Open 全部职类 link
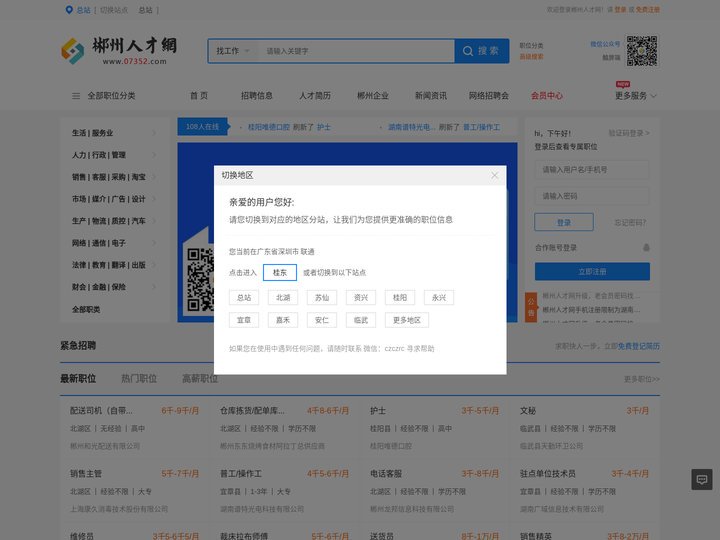Viewport: 720px width, 540px height. click(x=86, y=309)
